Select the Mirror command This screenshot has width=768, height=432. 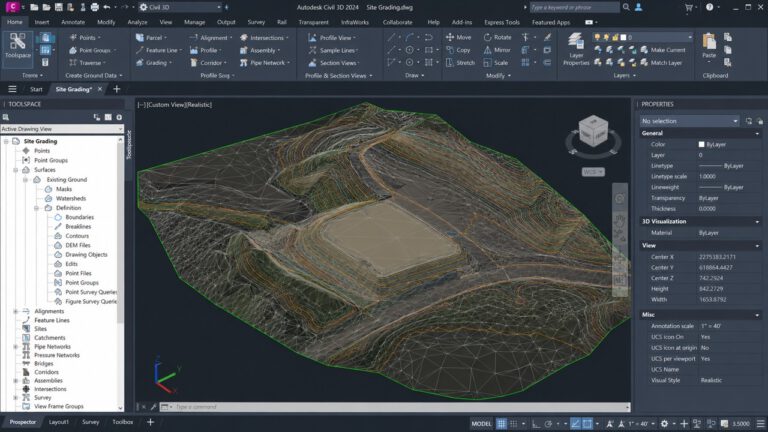pos(497,50)
